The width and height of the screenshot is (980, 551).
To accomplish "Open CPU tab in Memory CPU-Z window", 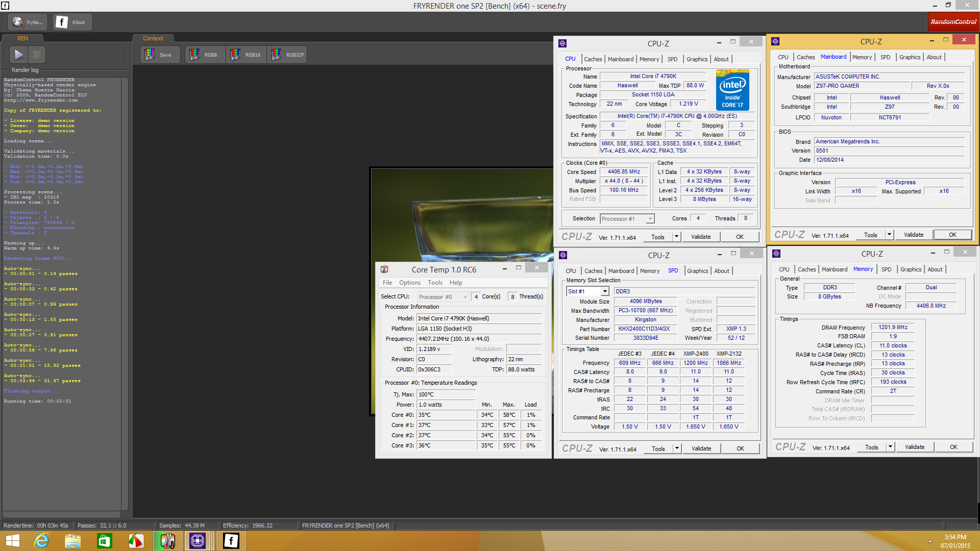I will (x=784, y=269).
